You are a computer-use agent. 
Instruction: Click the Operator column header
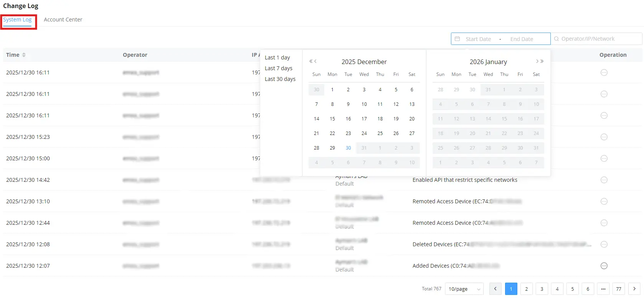pos(135,55)
